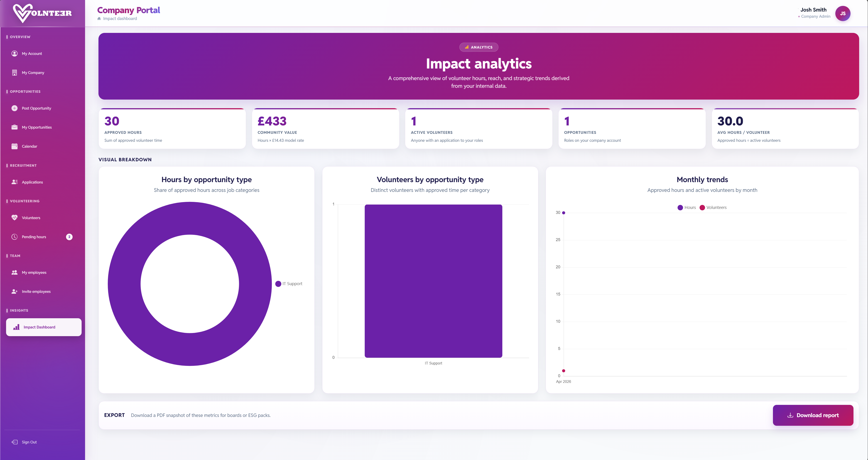The image size is (868, 460).
Task: Click the 30 Approved Hours card
Action: [172, 128]
